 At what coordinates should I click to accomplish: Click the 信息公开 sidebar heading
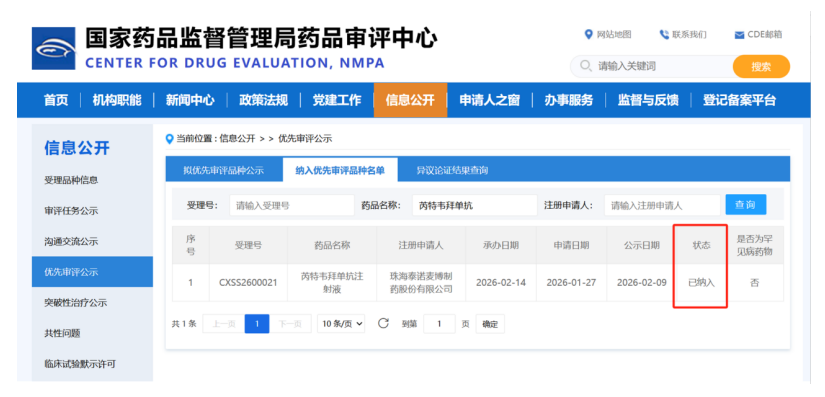tap(77, 148)
